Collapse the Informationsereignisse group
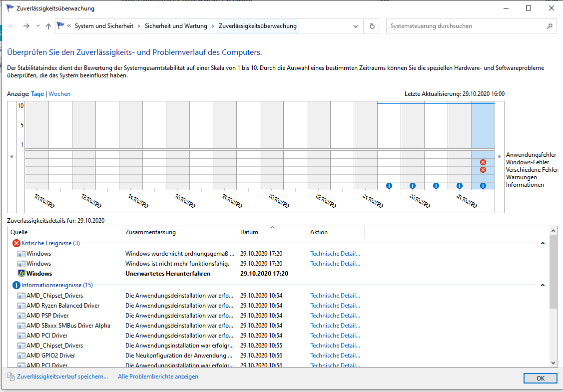The width and height of the screenshot is (563, 392). pos(543,285)
